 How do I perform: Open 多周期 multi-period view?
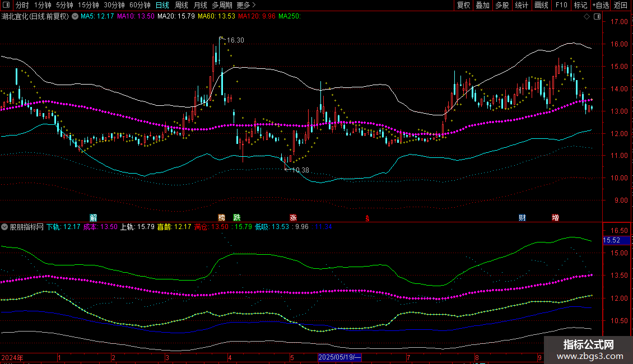pos(222,5)
